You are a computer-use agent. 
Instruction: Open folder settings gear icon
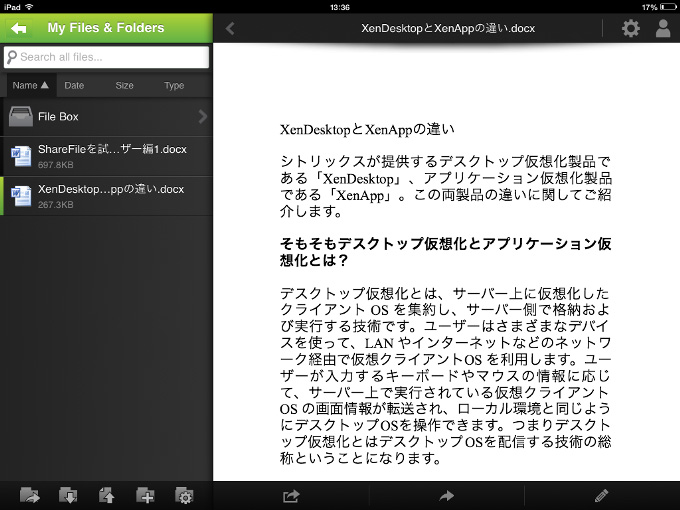pyautogui.click(x=184, y=495)
